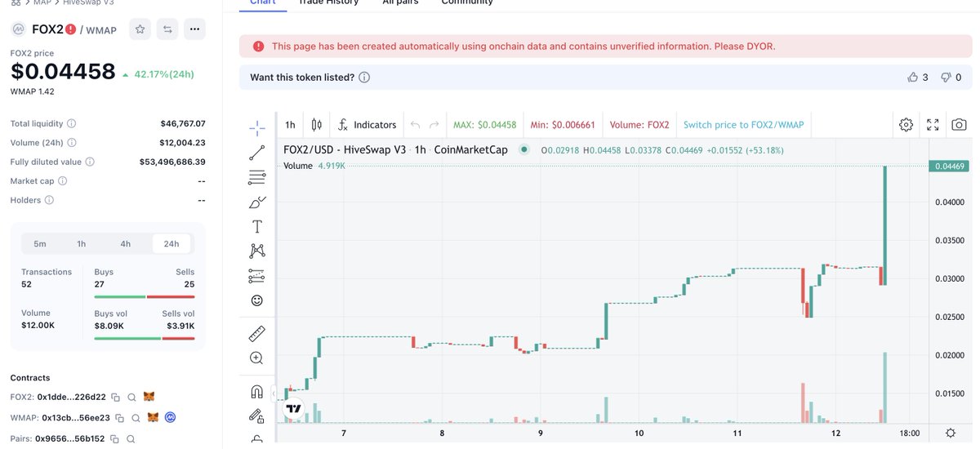
Task: Search the WMAP contract in explorer
Action: (136, 417)
